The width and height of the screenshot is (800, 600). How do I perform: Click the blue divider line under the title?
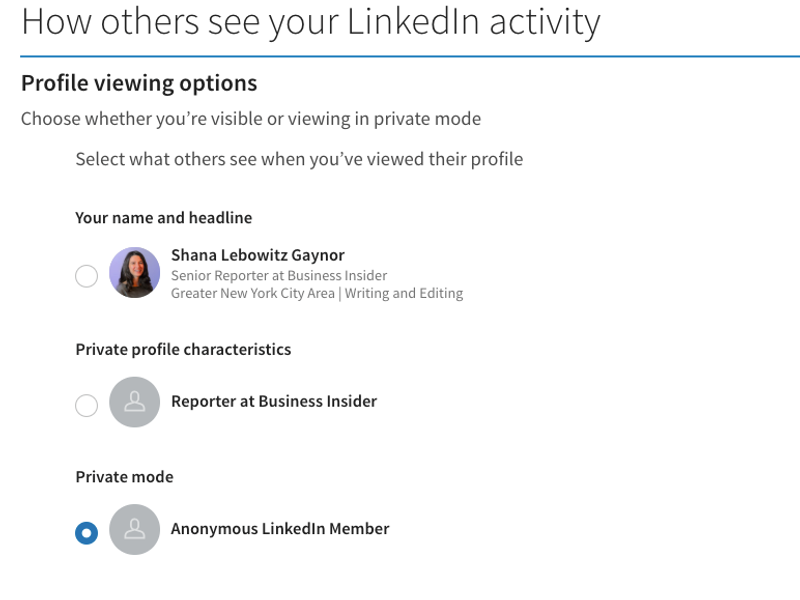tap(400, 56)
